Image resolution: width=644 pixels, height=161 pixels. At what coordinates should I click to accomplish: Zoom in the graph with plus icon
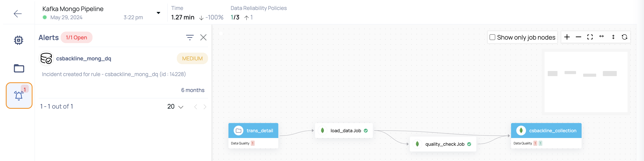(567, 37)
